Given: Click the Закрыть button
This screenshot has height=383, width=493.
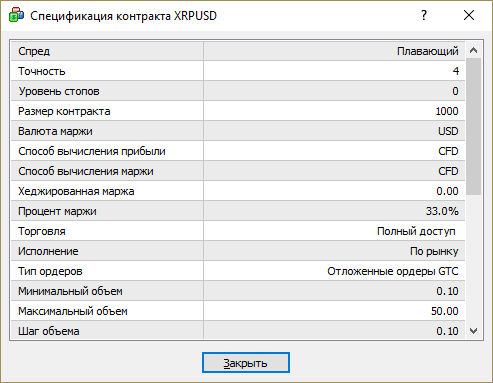Looking at the screenshot, I should click(x=246, y=363).
